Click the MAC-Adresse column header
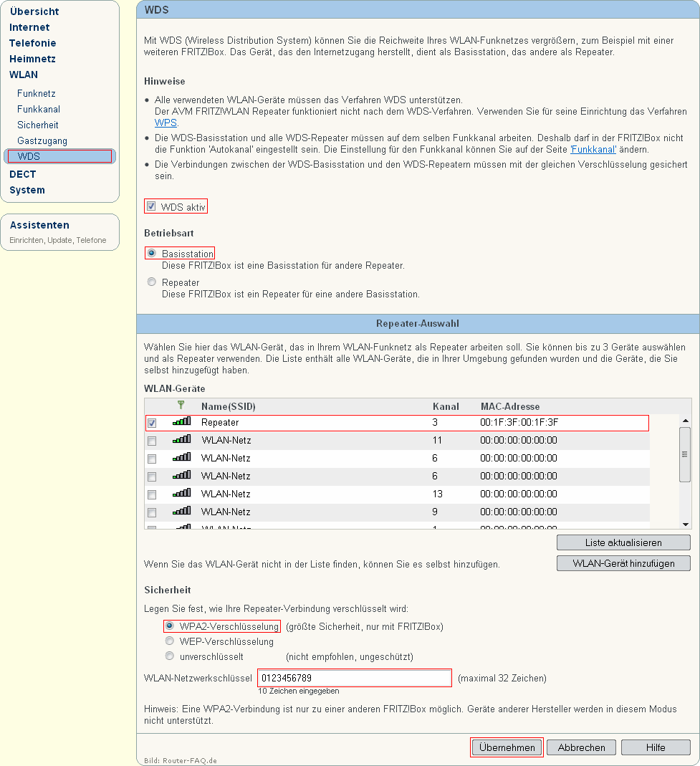The image size is (700, 766). [x=510, y=406]
